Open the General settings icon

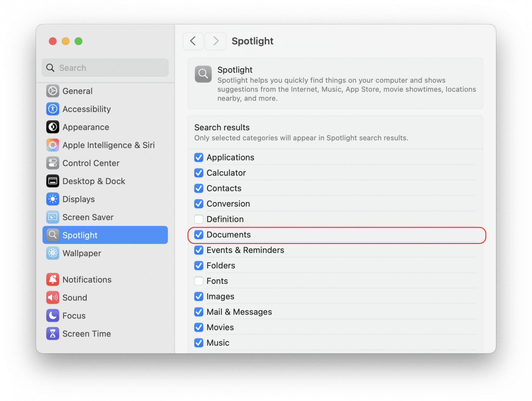[x=53, y=91]
